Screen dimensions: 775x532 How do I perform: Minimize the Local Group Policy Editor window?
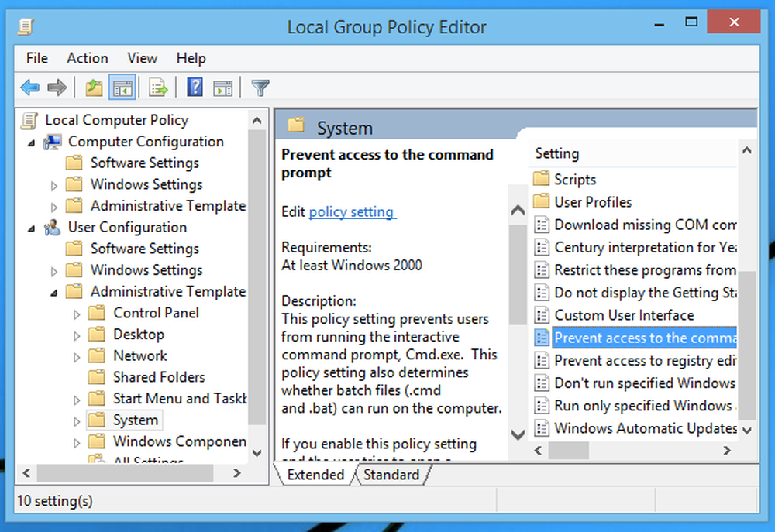click(659, 24)
